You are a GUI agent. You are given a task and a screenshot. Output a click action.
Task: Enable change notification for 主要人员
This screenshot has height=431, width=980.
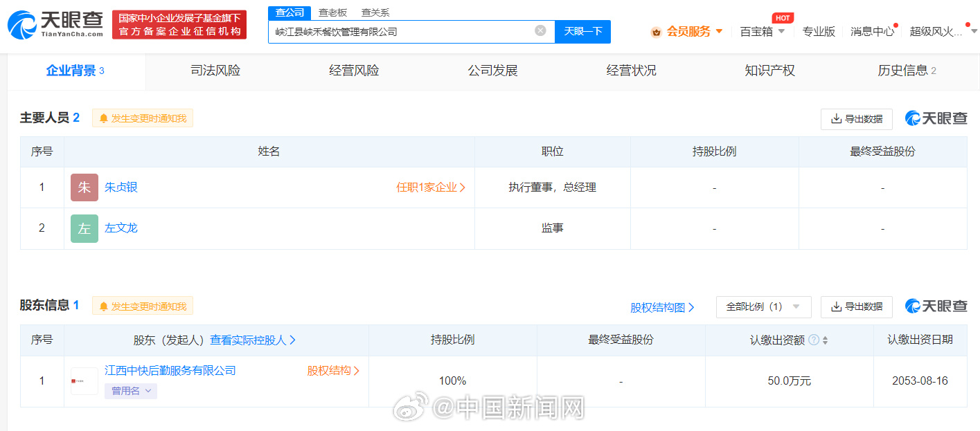(x=143, y=118)
